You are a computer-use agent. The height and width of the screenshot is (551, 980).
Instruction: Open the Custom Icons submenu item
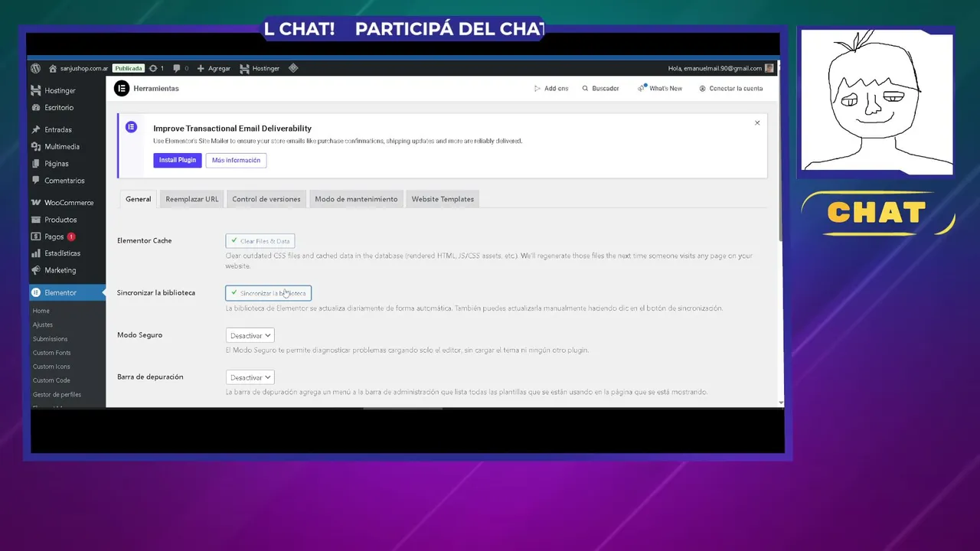click(x=51, y=367)
